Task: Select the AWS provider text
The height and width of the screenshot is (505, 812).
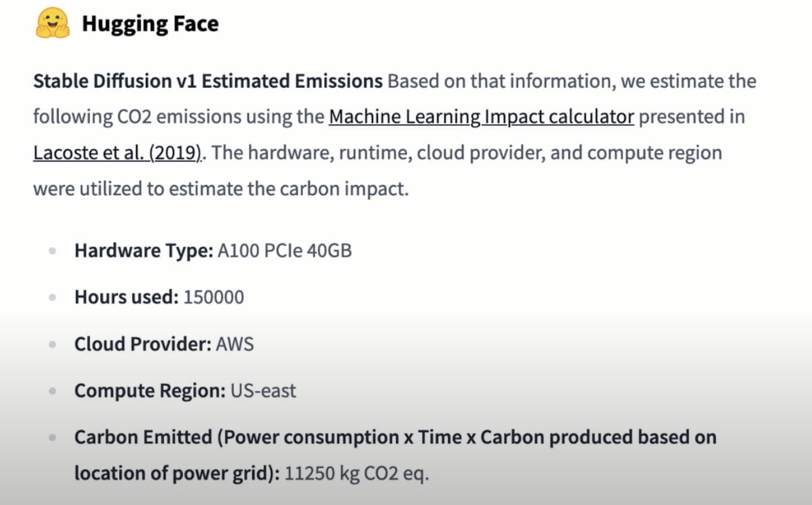Action: (x=235, y=344)
